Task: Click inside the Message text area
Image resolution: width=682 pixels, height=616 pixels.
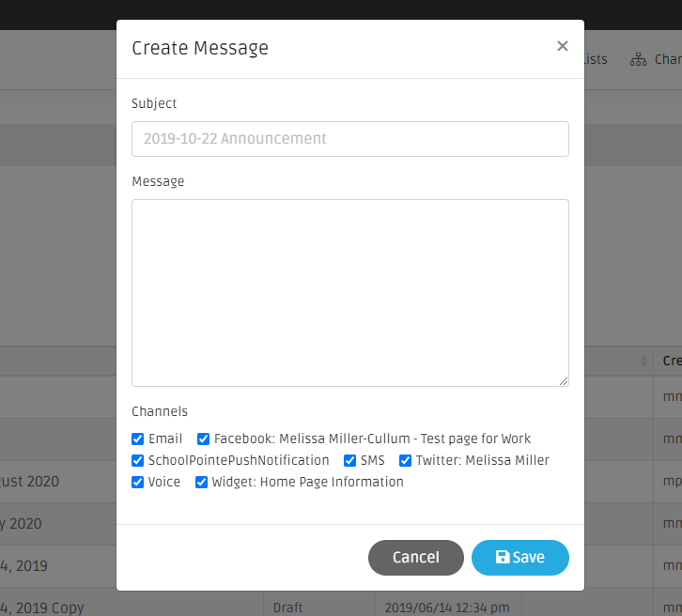Action: 349,292
